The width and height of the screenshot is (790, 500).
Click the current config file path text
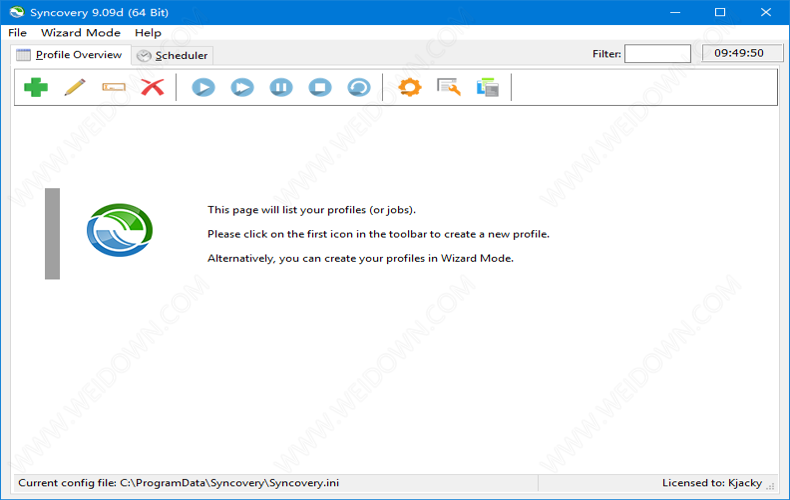(179, 483)
